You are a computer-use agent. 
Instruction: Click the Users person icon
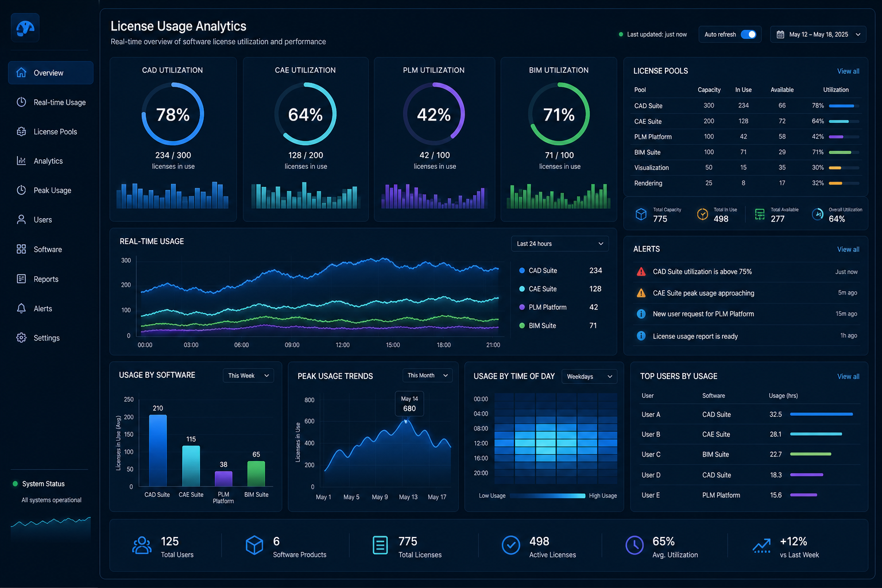[x=21, y=219]
